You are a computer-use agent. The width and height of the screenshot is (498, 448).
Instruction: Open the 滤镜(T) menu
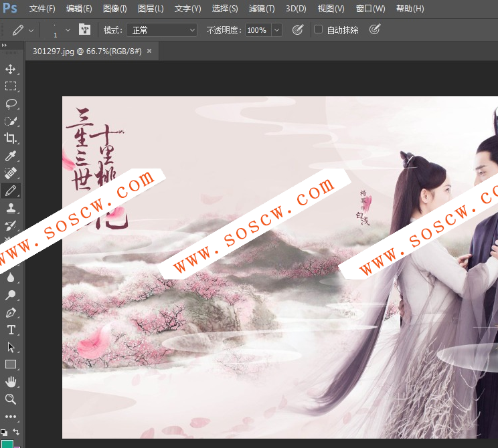tap(262, 9)
